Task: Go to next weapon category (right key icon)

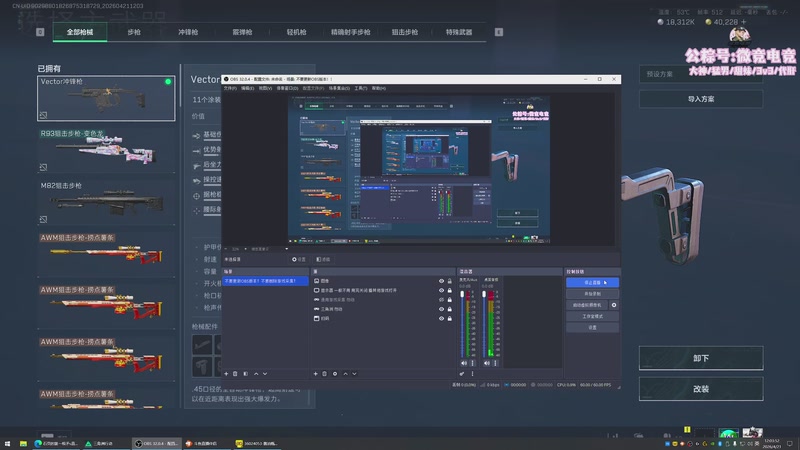Action: [x=499, y=32]
